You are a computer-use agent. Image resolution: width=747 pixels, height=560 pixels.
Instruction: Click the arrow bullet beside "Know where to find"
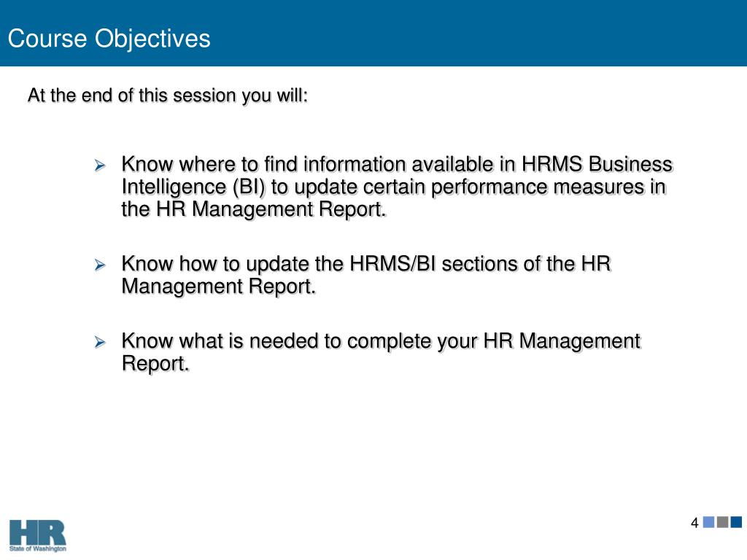pos(100,166)
